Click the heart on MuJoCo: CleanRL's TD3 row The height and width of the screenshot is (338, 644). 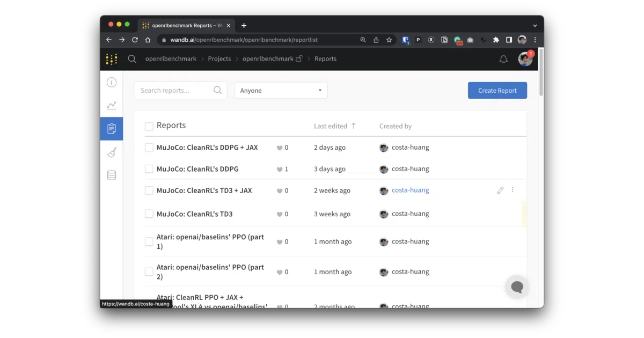[280, 214]
